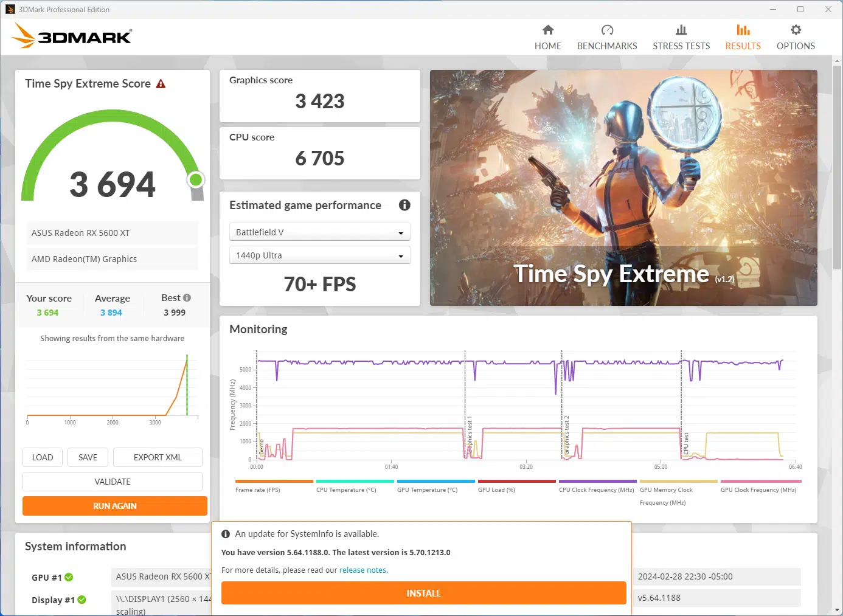Click the green checkmark next to Display #1
The width and height of the screenshot is (843, 616).
[x=82, y=600]
